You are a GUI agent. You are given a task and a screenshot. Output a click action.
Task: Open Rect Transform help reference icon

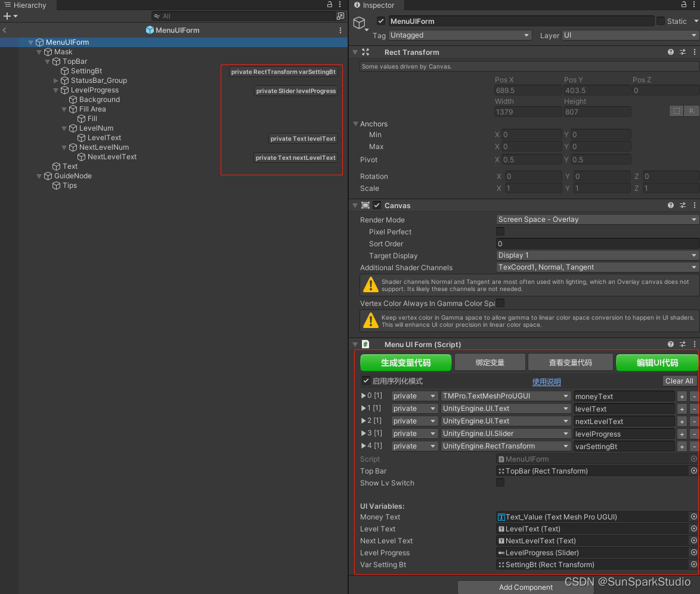click(x=671, y=52)
